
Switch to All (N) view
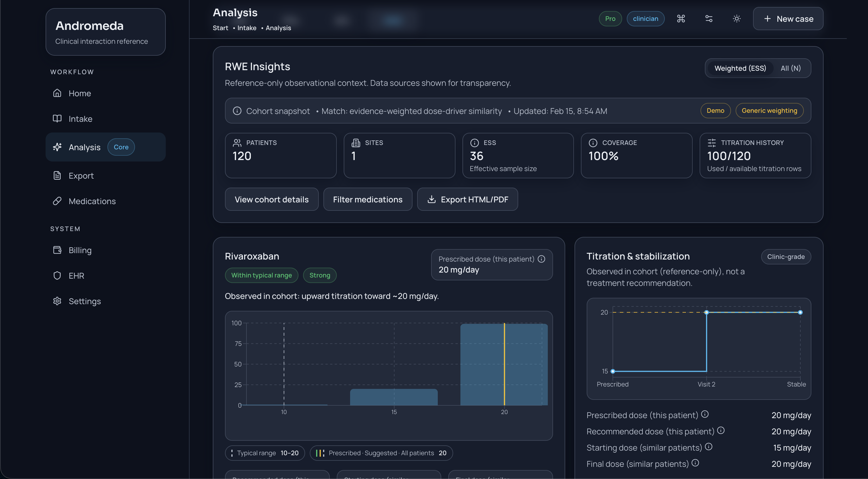tap(790, 68)
